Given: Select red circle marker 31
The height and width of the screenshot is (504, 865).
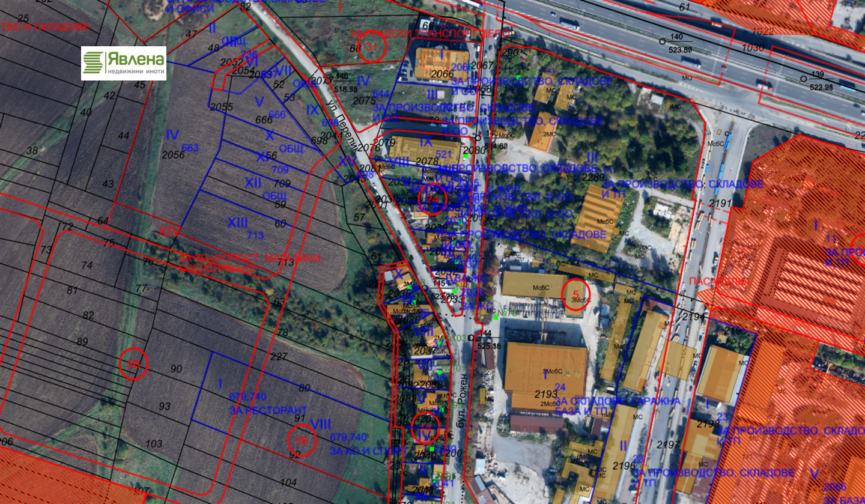Looking at the screenshot, I should click(372, 47).
